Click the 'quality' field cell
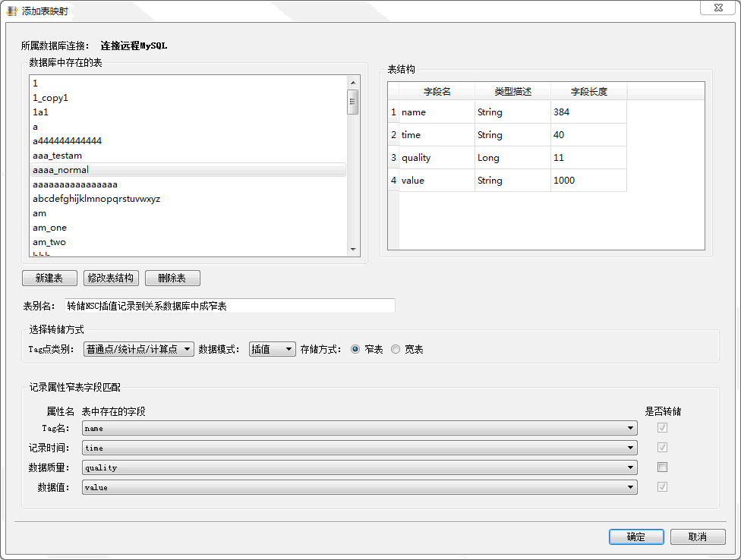 (x=437, y=158)
